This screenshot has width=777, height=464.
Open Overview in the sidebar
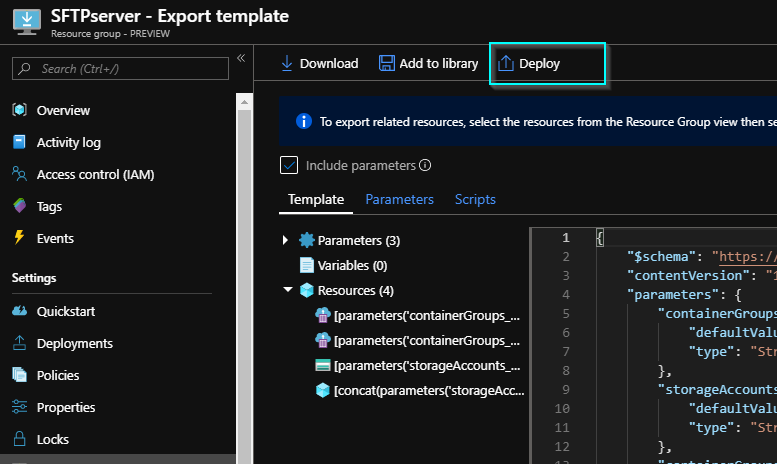(63, 111)
